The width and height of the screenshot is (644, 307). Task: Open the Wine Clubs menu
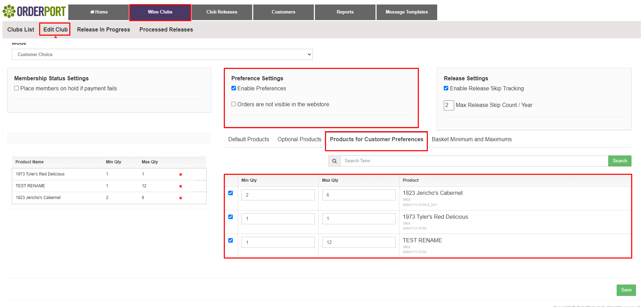coord(160,12)
